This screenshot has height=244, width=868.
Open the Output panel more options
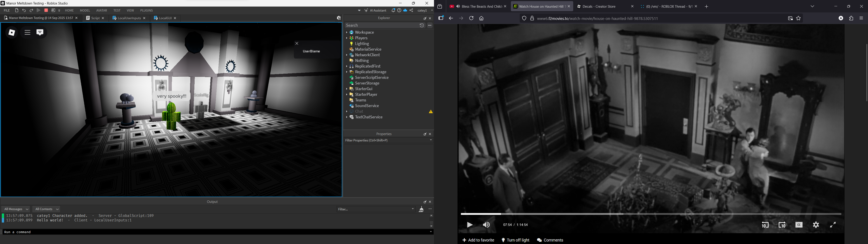pos(430,209)
